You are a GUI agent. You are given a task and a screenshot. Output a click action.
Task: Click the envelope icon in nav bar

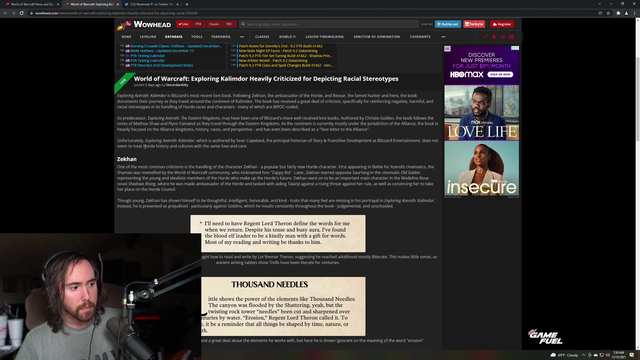(511, 37)
